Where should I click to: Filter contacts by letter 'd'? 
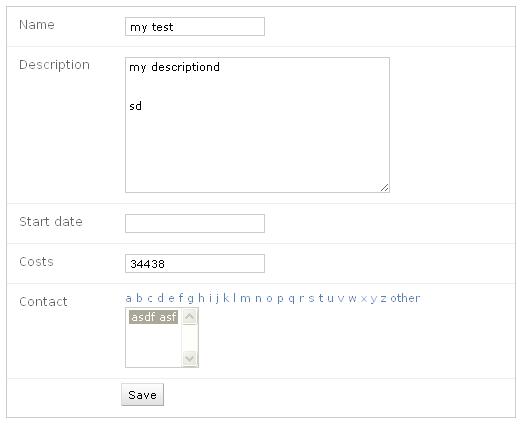[161, 298]
